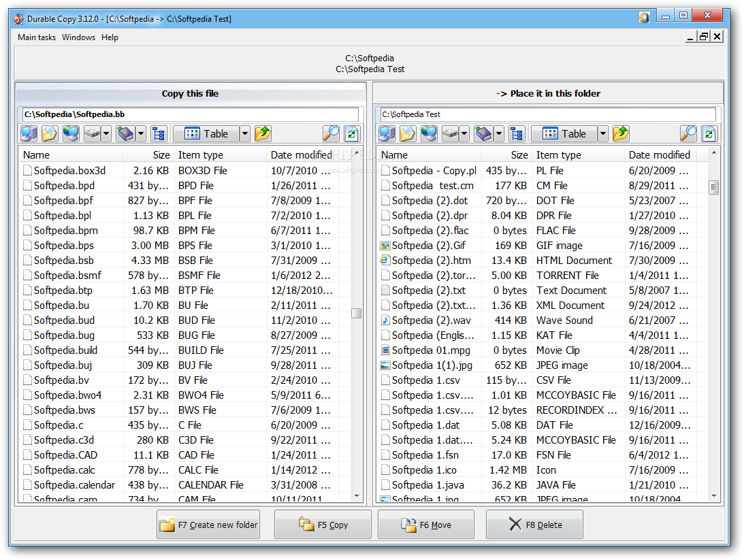Screen dimensions: 744x560
Task: Click the Table view button in right pane
Action: (x=564, y=134)
